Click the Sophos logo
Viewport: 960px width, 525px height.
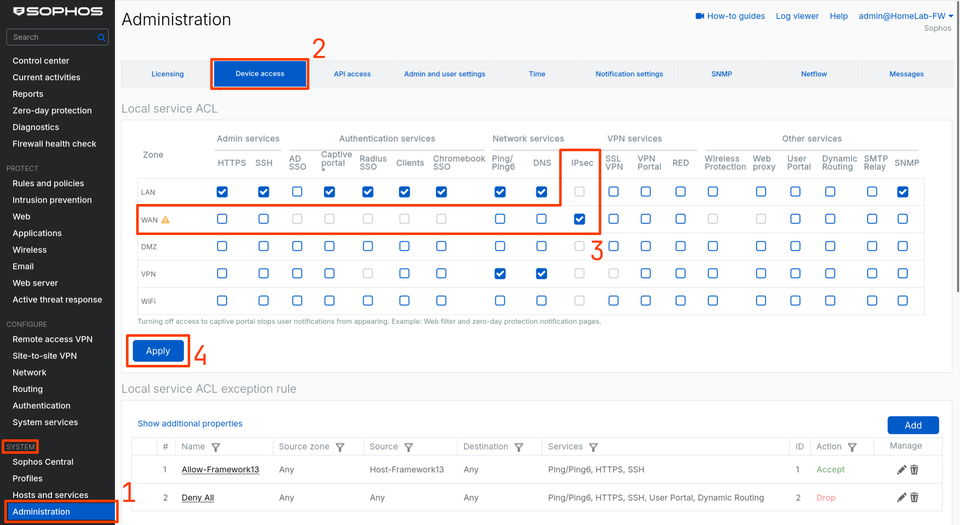58,11
